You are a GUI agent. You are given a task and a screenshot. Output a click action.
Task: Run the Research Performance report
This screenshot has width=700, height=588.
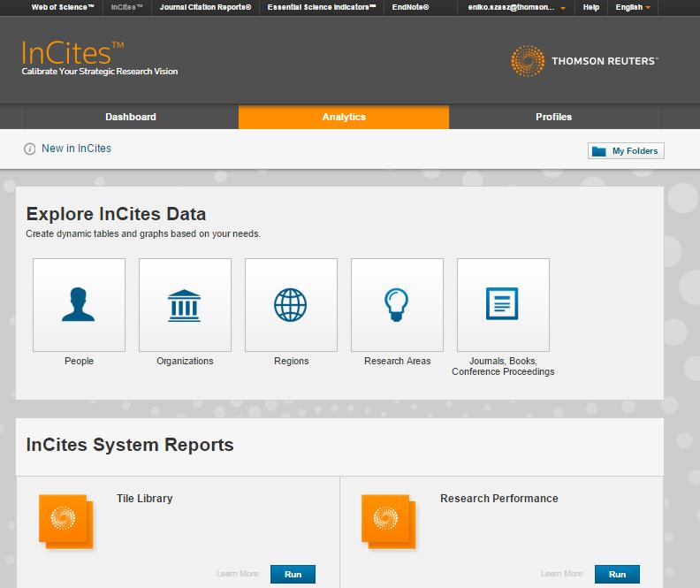point(617,574)
